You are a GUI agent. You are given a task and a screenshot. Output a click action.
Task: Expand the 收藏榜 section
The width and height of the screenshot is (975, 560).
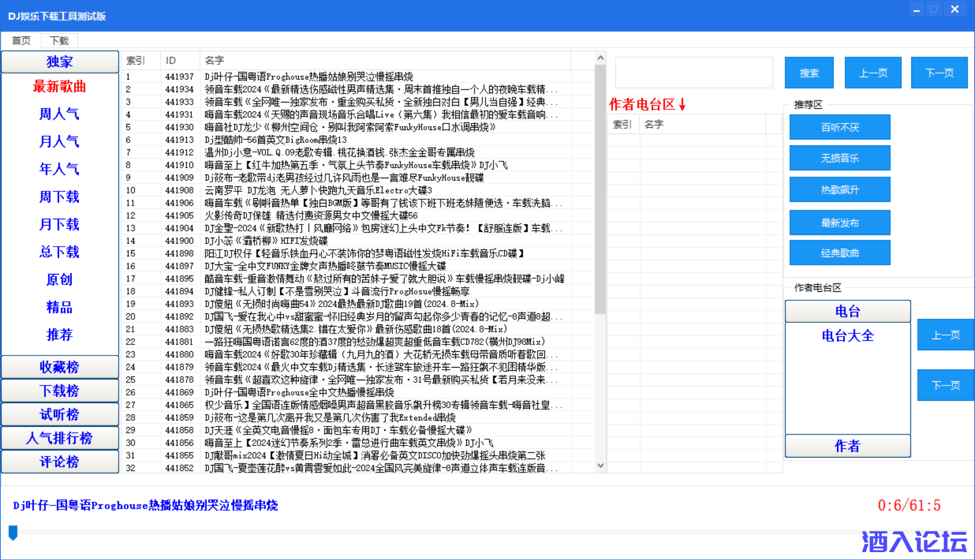click(x=60, y=367)
